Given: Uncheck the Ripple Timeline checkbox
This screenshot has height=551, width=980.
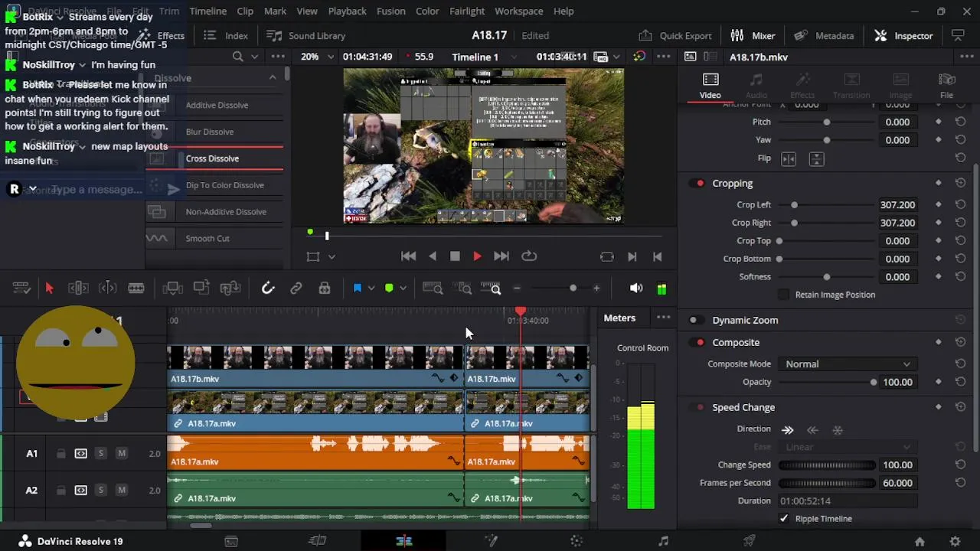Looking at the screenshot, I should [x=783, y=519].
